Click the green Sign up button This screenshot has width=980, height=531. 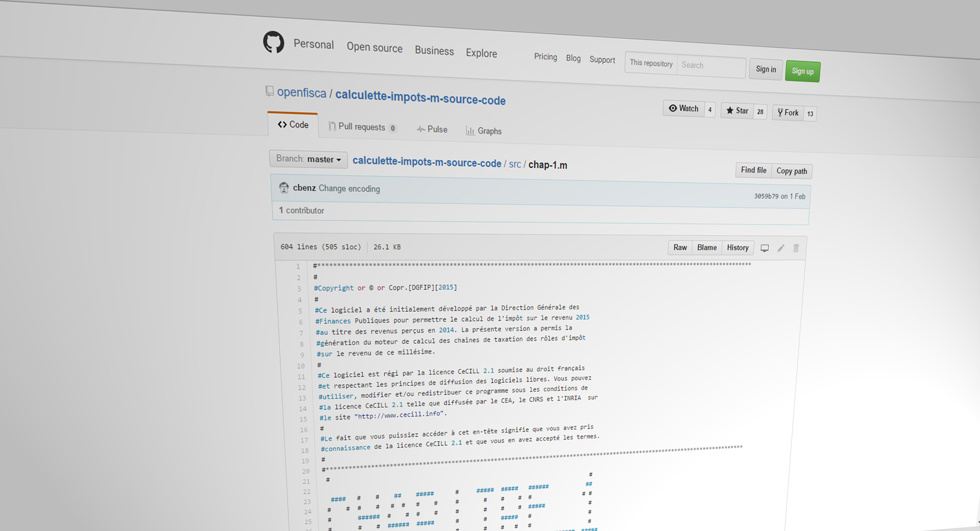pos(802,71)
